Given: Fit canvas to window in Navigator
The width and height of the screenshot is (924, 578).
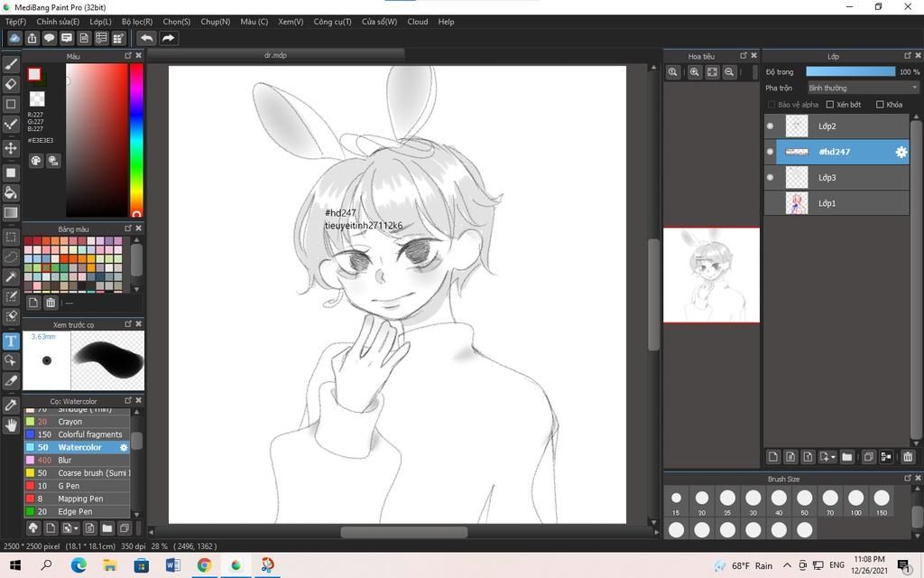Looking at the screenshot, I should (x=712, y=72).
